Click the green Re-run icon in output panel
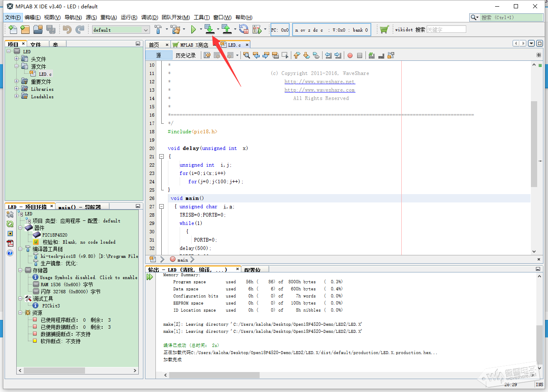The height and width of the screenshot is (392, 548). pyautogui.click(x=150, y=277)
